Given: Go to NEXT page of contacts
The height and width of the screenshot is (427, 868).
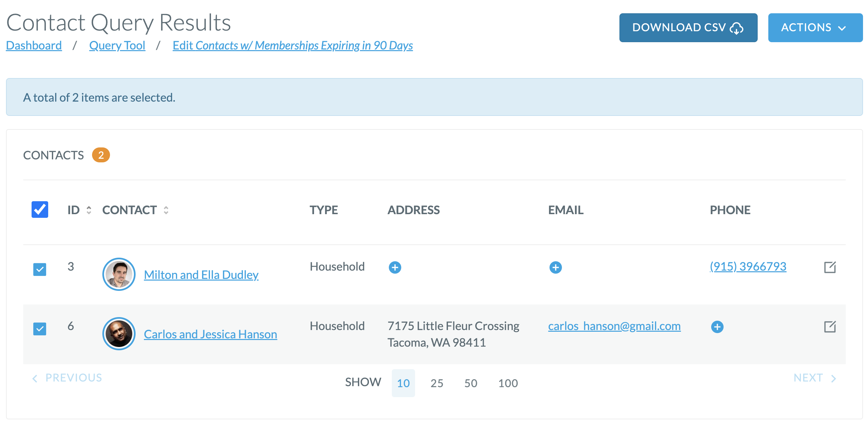Looking at the screenshot, I should pos(814,378).
